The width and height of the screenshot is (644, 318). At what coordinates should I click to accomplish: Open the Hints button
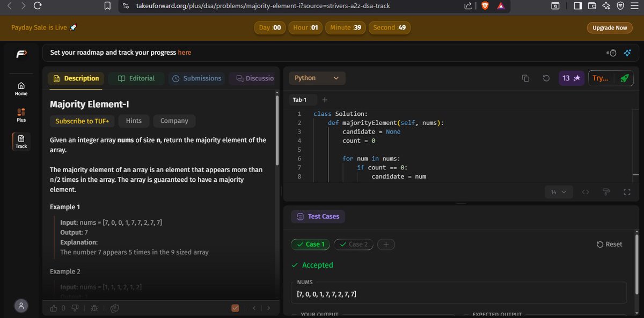click(x=134, y=121)
